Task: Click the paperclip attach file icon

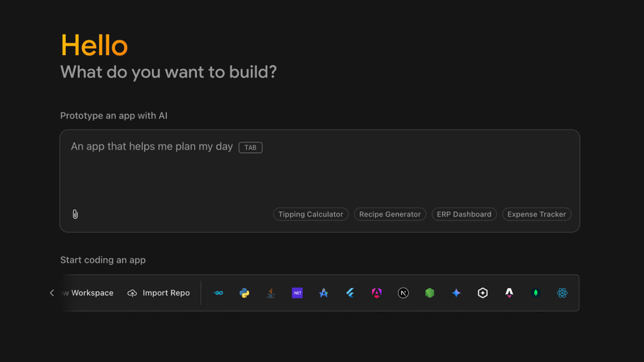Action: click(75, 214)
